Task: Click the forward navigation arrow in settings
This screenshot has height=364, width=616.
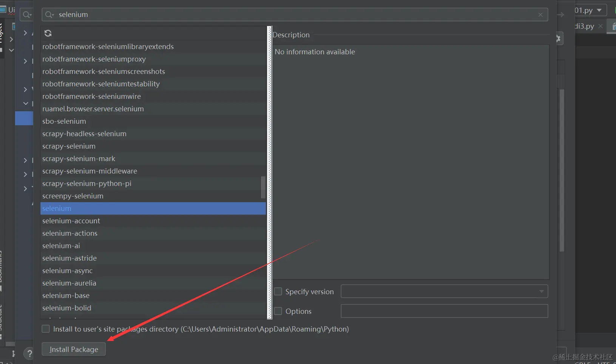Action: point(561,15)
